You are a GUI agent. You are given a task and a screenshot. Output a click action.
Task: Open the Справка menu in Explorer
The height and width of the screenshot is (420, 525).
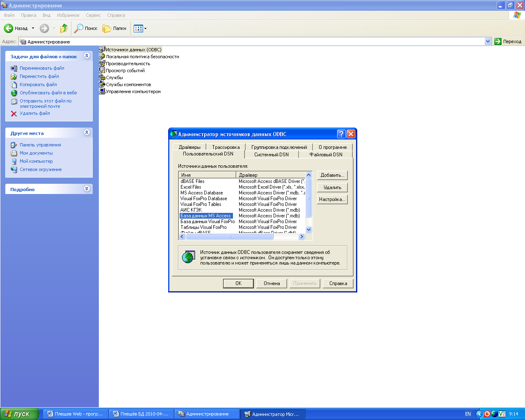pyautogui.click(x=116, y=15)
